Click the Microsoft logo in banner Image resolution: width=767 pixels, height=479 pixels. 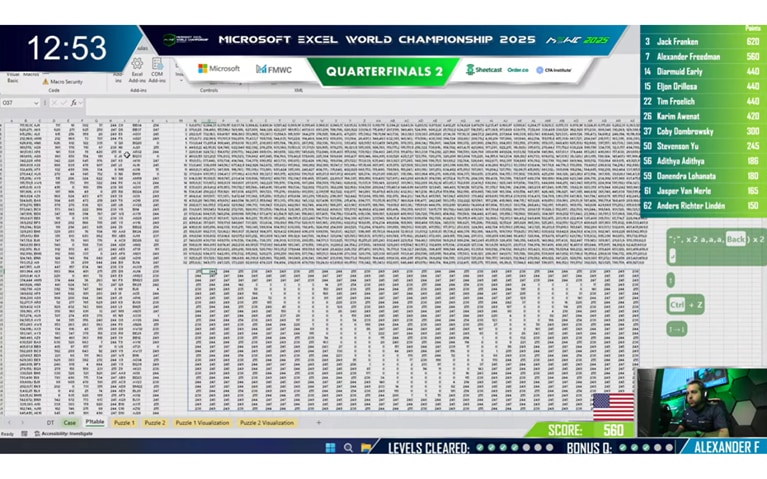(x=219, y=68)
